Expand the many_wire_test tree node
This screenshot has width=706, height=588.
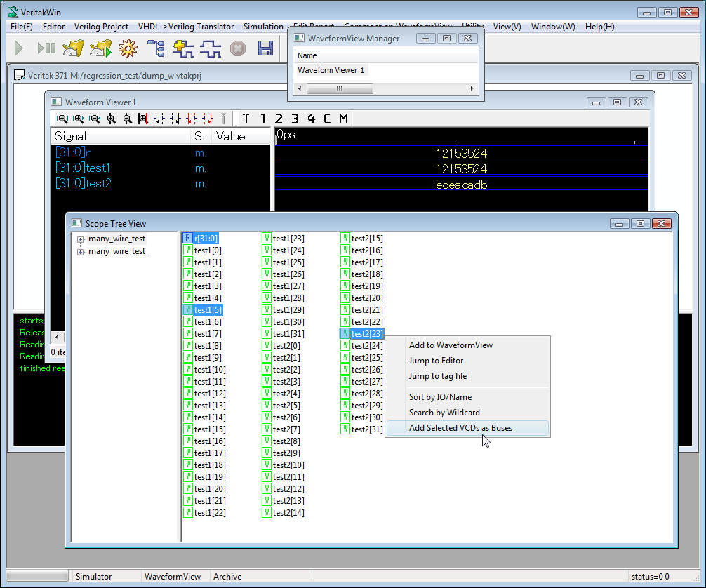coord(80,239)
